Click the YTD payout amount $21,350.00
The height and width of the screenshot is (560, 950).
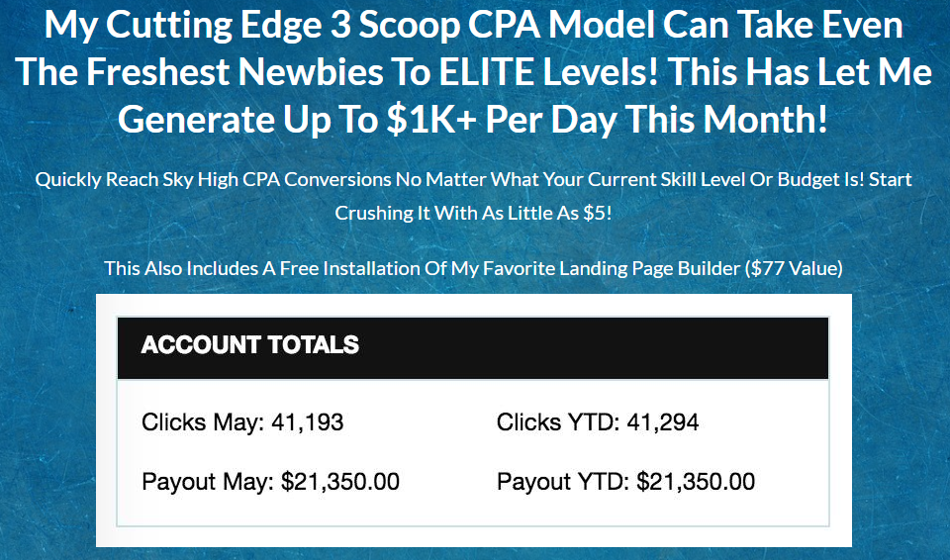(696, 483)
